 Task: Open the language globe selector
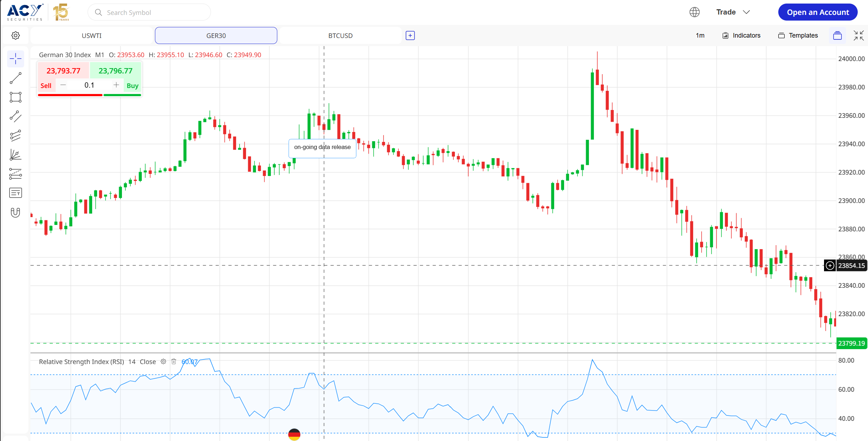click(x=694, y=12)
